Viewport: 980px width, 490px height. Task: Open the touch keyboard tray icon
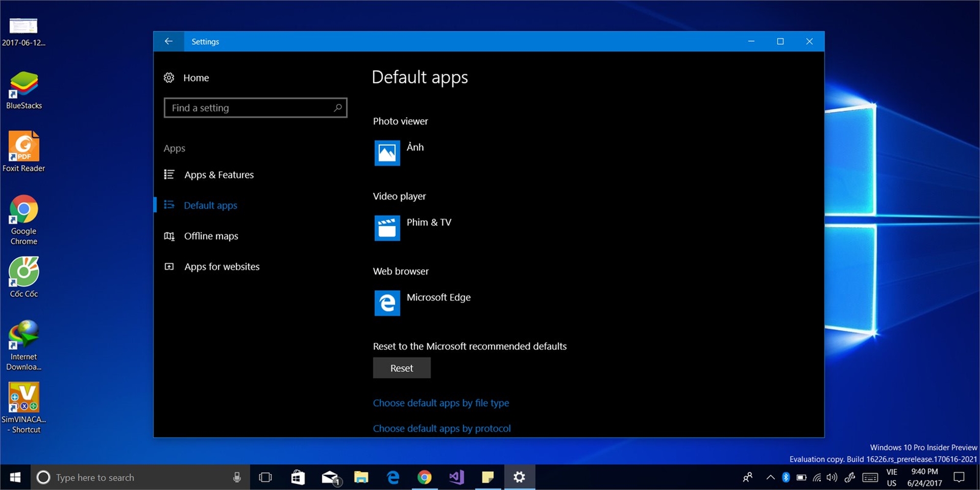(870, 477)
